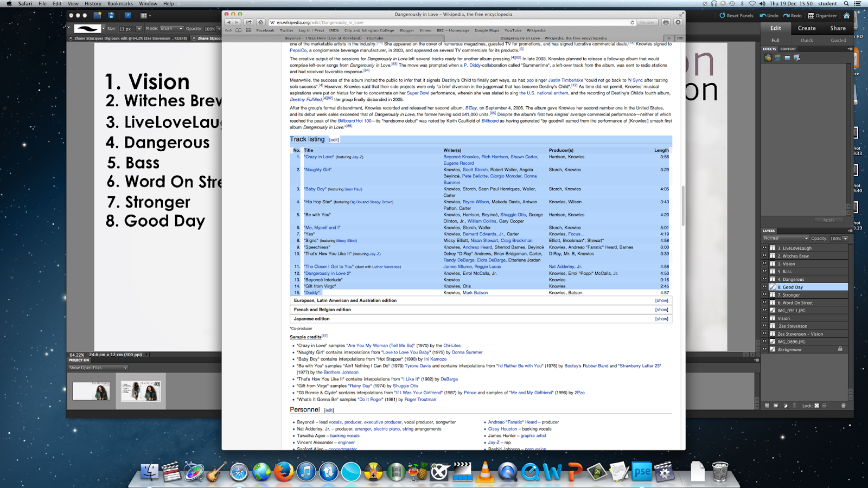Hide the 1. Vision layer
Viewport: 868px width, 488px height.
765,264
